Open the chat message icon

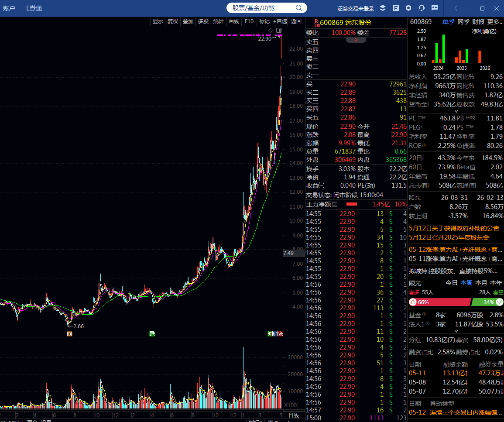(x=435, y=8)
